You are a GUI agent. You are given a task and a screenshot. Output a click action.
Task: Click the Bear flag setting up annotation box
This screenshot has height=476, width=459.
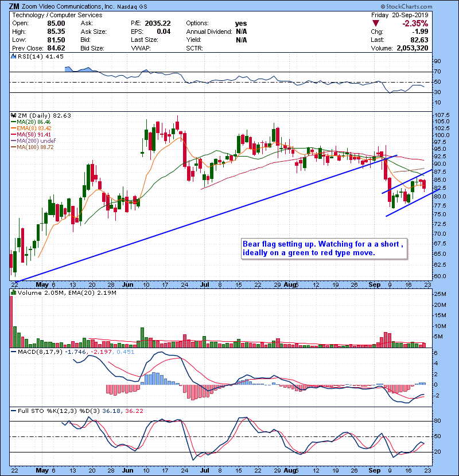point(324,248)
